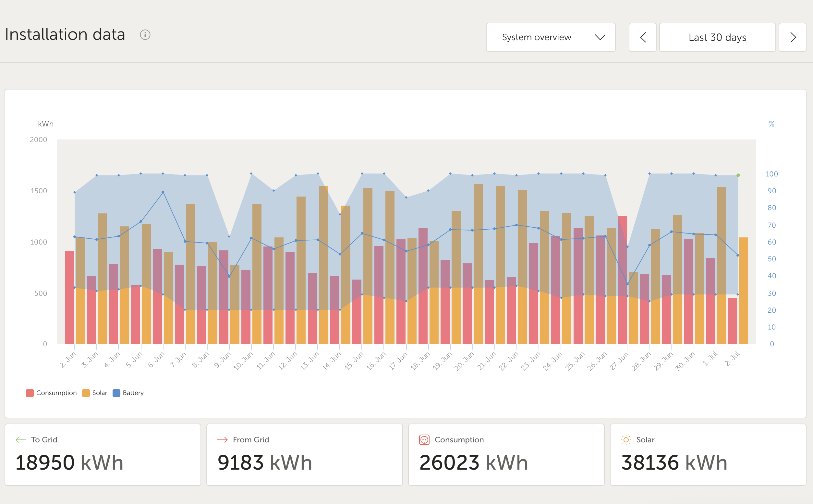Toggle Consumption series in chart legend

tap(56, 393)
